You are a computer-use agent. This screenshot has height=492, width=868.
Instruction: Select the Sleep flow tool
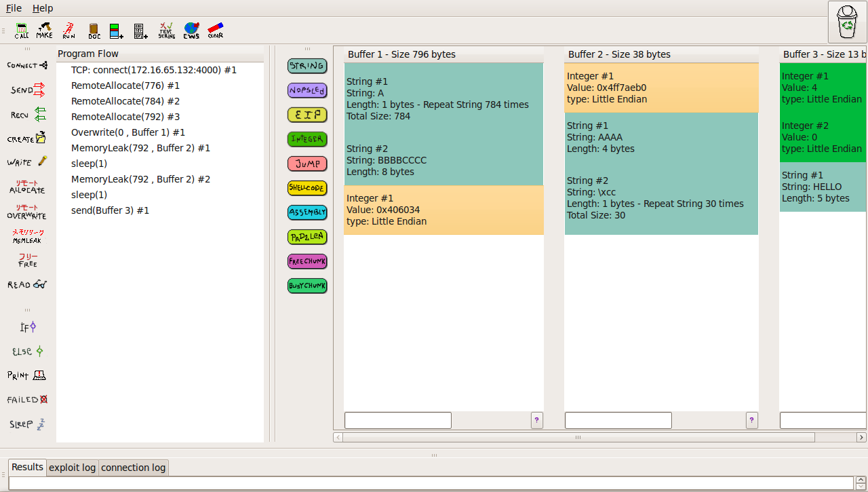(x=27, y=424)
